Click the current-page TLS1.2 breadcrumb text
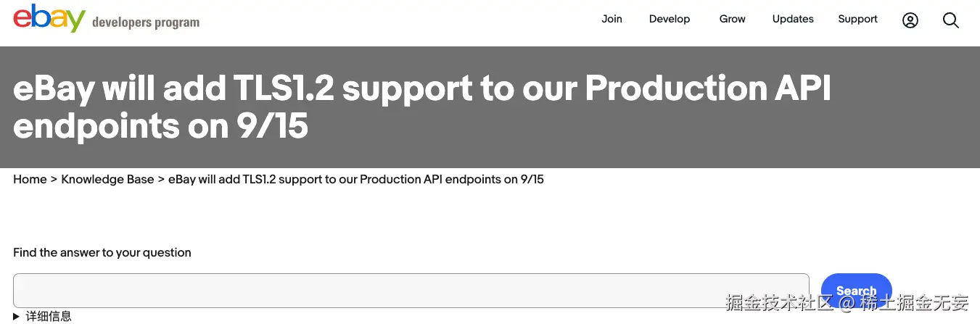The height and width of the screenshot is (324, 980). (x=355, y=179)
